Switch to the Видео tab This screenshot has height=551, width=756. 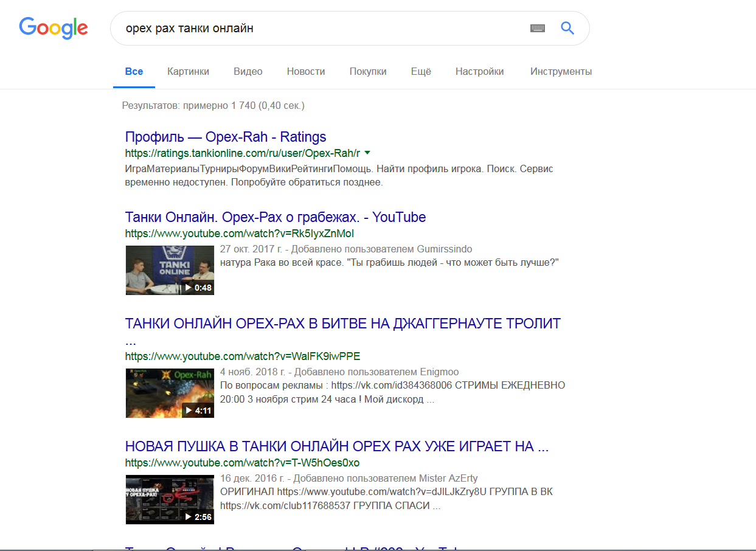point(248,71)
